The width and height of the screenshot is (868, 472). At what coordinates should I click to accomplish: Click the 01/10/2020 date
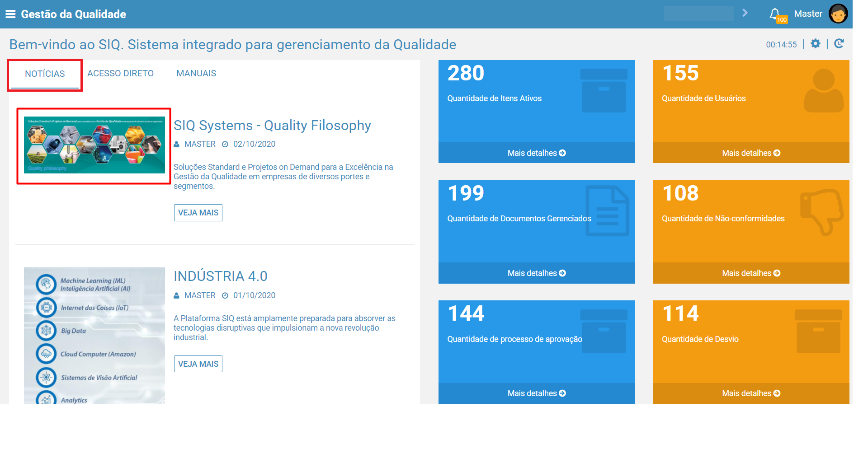pos(254,295)
